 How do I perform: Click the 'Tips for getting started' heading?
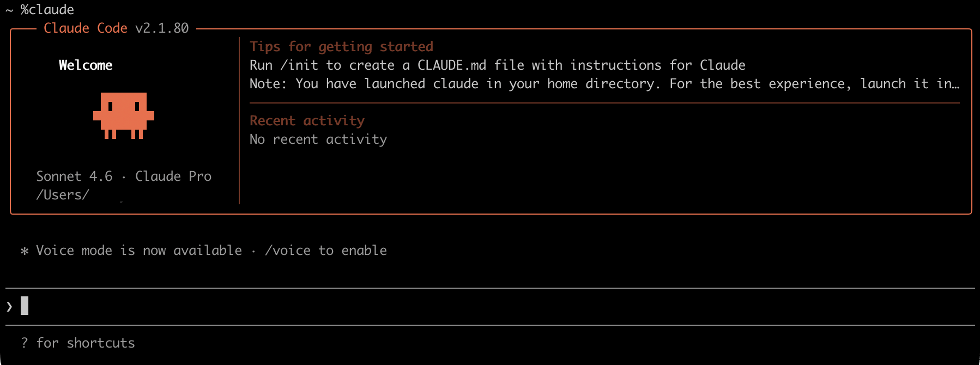[341, 47]
